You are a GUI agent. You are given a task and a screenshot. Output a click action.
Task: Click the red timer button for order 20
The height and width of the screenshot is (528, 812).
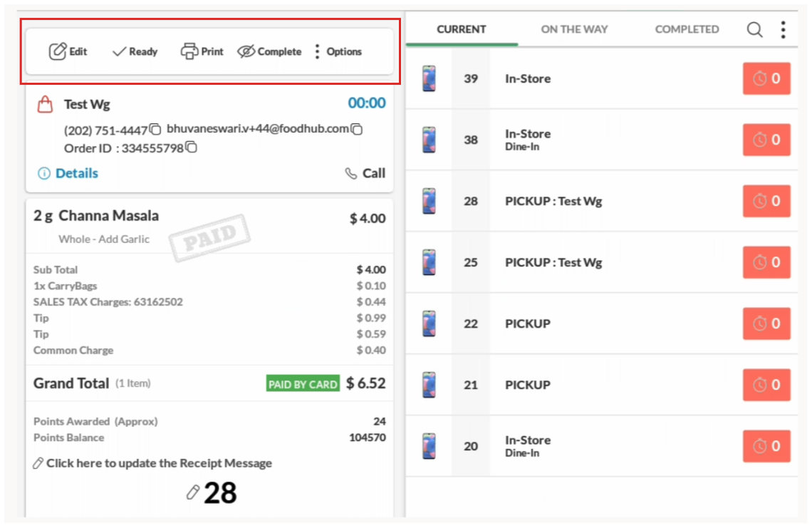pos(766,446)
